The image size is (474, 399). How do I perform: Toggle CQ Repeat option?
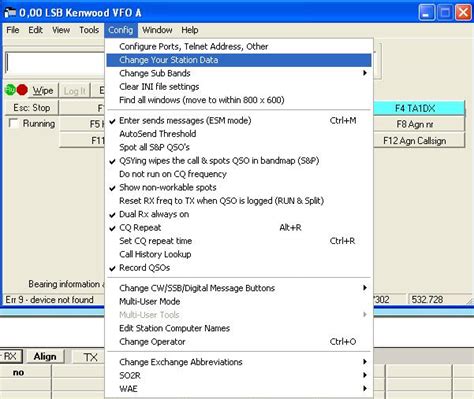coord(239,228)
